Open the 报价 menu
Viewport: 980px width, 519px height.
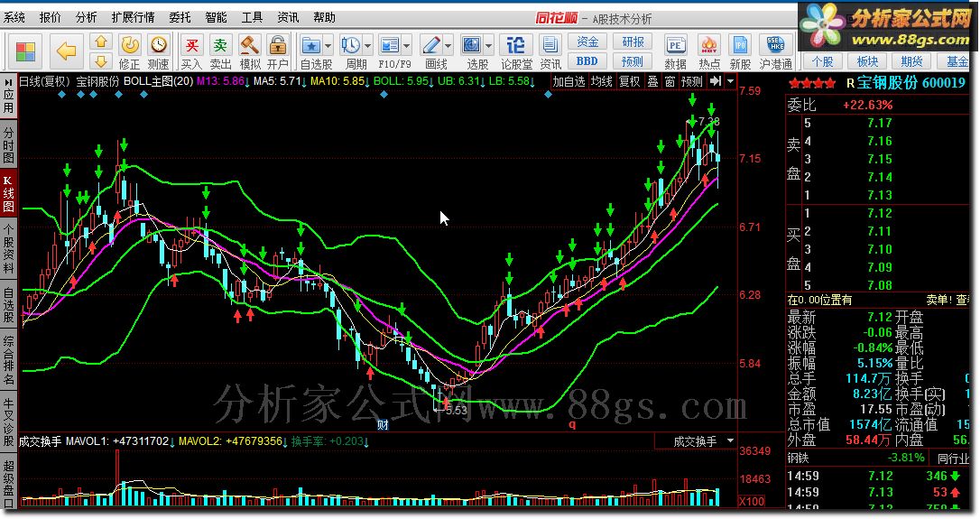50,17
